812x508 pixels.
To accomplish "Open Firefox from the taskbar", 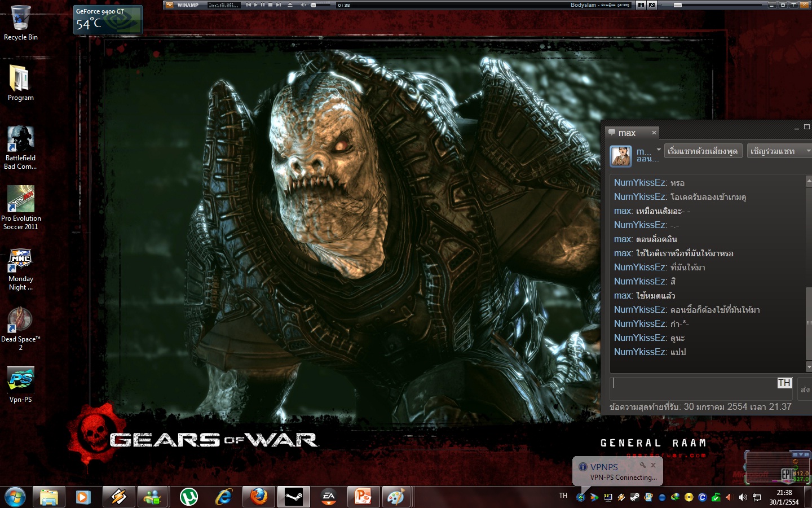I will (x=259, y=497).
